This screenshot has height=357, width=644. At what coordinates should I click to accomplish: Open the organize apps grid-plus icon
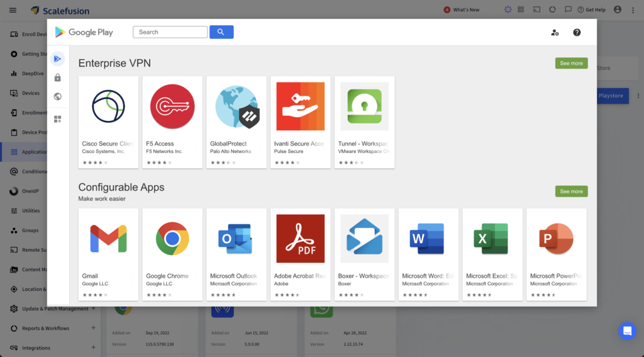[x=57, y=119]
